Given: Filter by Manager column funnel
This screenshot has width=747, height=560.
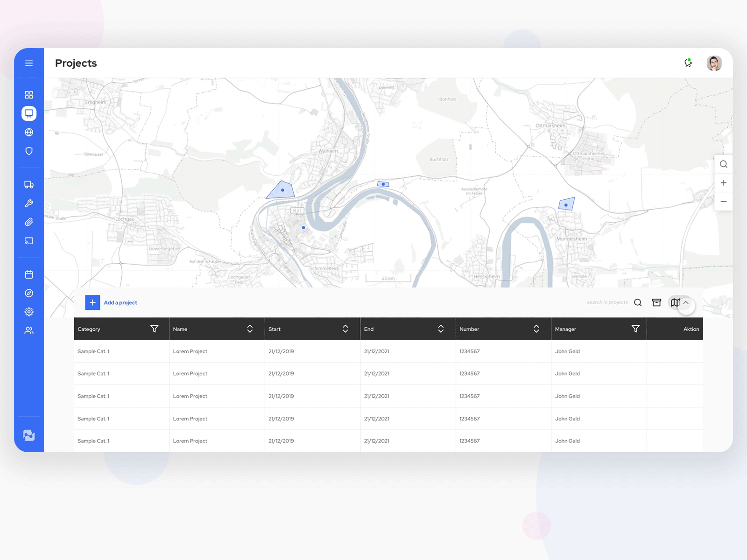Looking at the screenshot, I should point(635,329).
